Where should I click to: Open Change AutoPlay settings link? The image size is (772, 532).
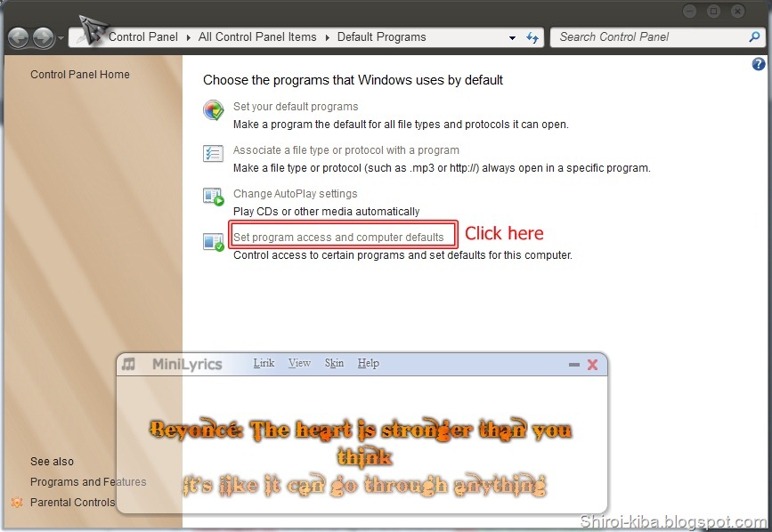pos(296,194)
